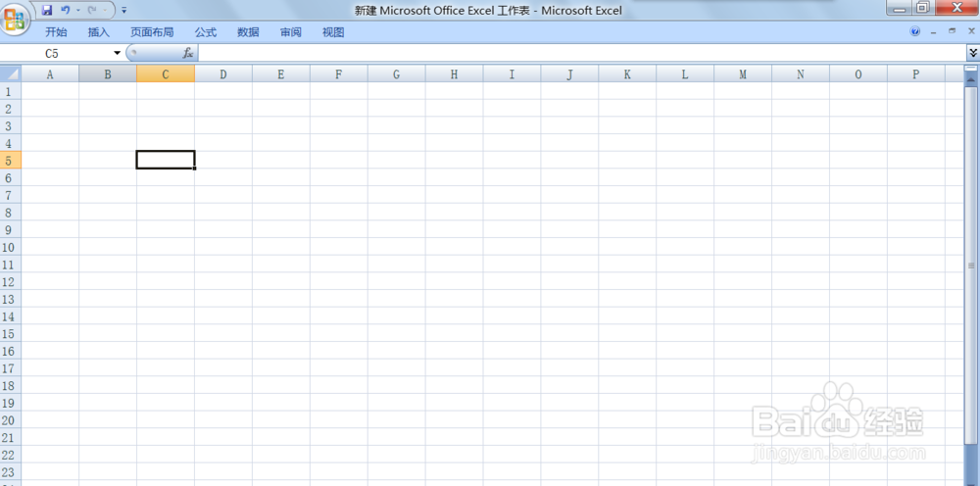980x486 pixels.
Task: Click the Insert Function fx icon
Action: 188,53
